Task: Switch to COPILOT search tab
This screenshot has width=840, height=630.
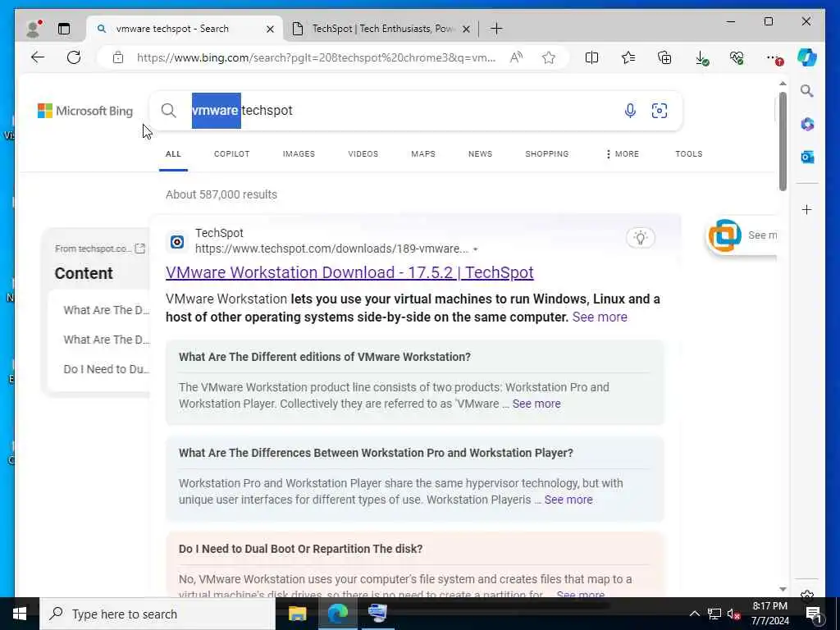Action: [231, 153]
